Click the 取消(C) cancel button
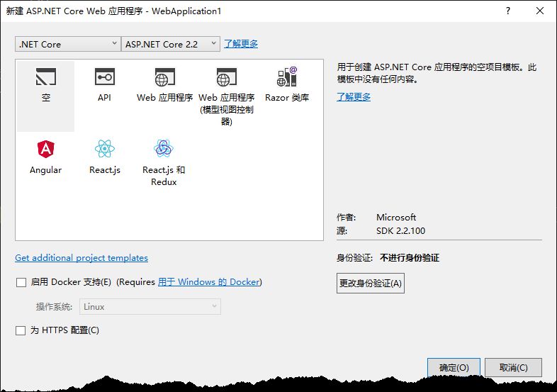The height and width of the screenshot is (392, 557). coord(513,367)
